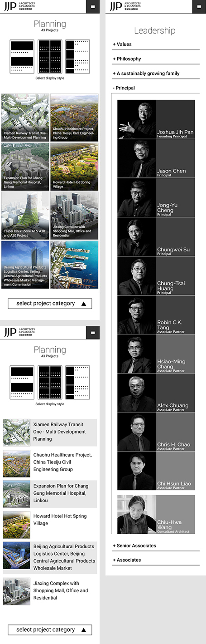Click 43 Projects count in list-view screen
The width and height of the screenshot is (206, 644).
(x=50, y=356)
